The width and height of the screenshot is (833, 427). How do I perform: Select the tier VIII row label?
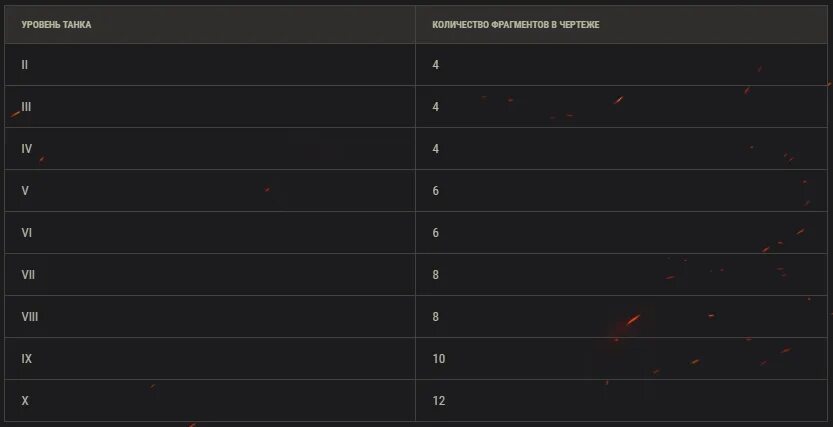(30, 317)
